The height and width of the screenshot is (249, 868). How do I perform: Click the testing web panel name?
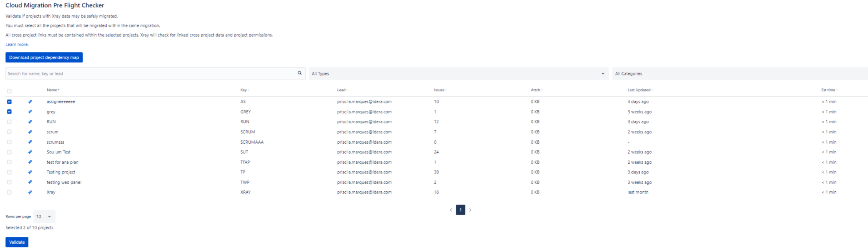click(x=64, y=182)
